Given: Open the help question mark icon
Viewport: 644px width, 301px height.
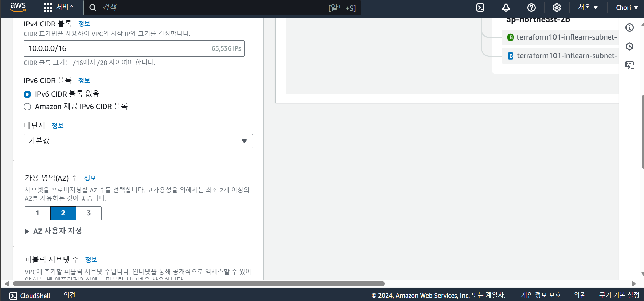Looking at the screenshot, I should (x=531, y=8).
